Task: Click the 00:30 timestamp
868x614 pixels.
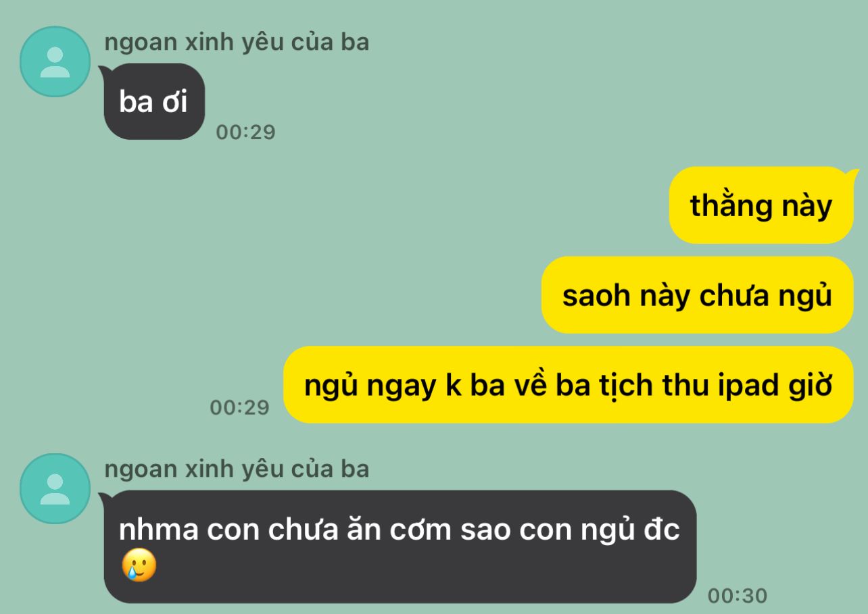Action: pos(738,596)
